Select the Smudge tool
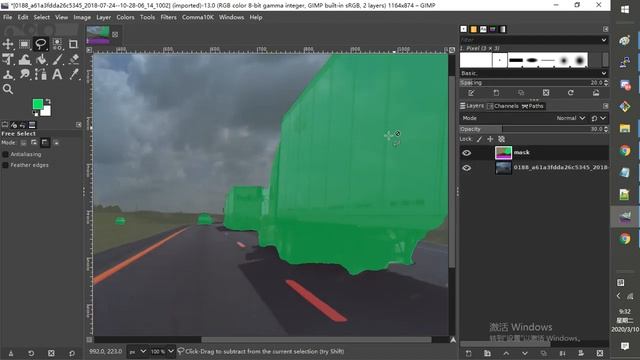The image size is (640, 360). (x=24, y=74)
